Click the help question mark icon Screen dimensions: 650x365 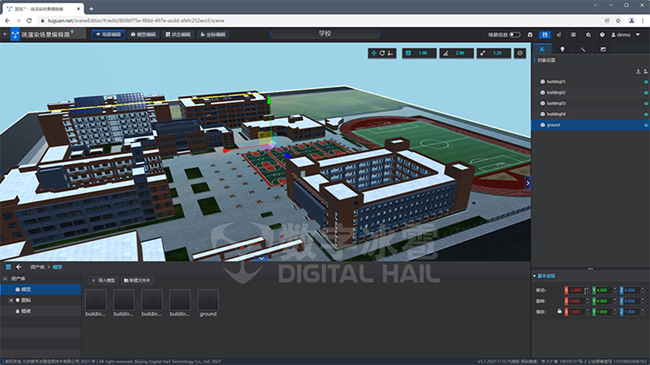click(x=602, y=35)
